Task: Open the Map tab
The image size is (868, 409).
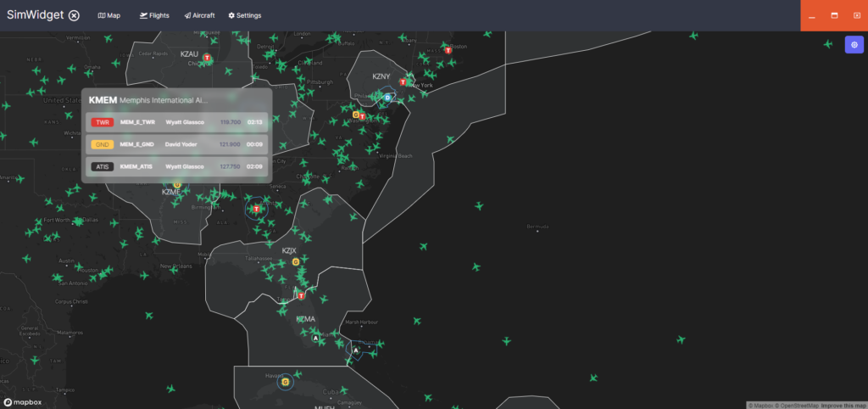Action: coord(109,15)
